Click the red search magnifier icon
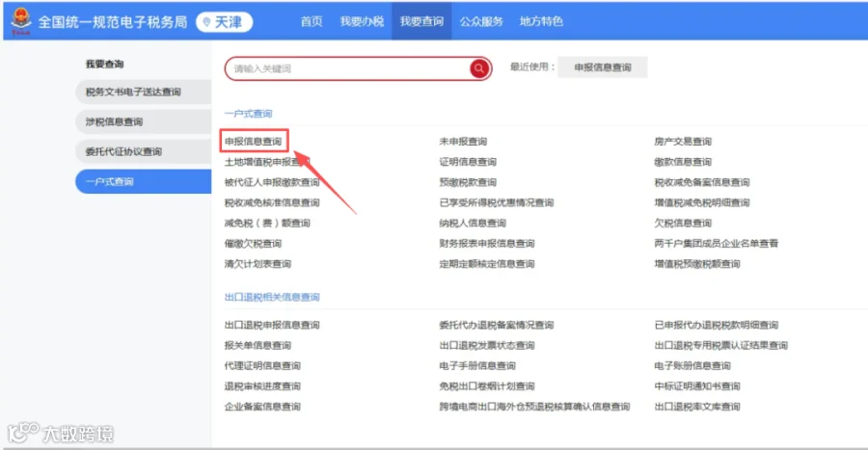This screenshot has width=868, height=450. tap(479, 68)
